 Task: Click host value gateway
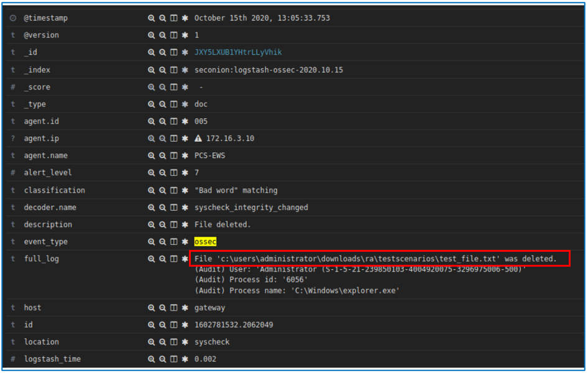(209, 308)
